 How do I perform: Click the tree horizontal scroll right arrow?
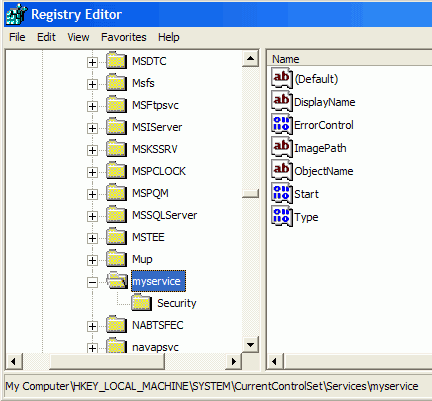(234, 361)
